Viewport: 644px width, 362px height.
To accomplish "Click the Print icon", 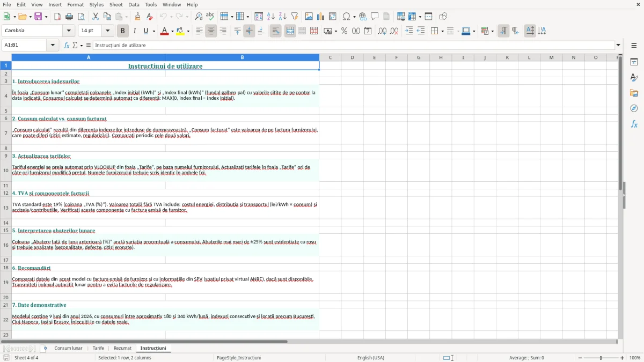I will (x=69, y=17).
